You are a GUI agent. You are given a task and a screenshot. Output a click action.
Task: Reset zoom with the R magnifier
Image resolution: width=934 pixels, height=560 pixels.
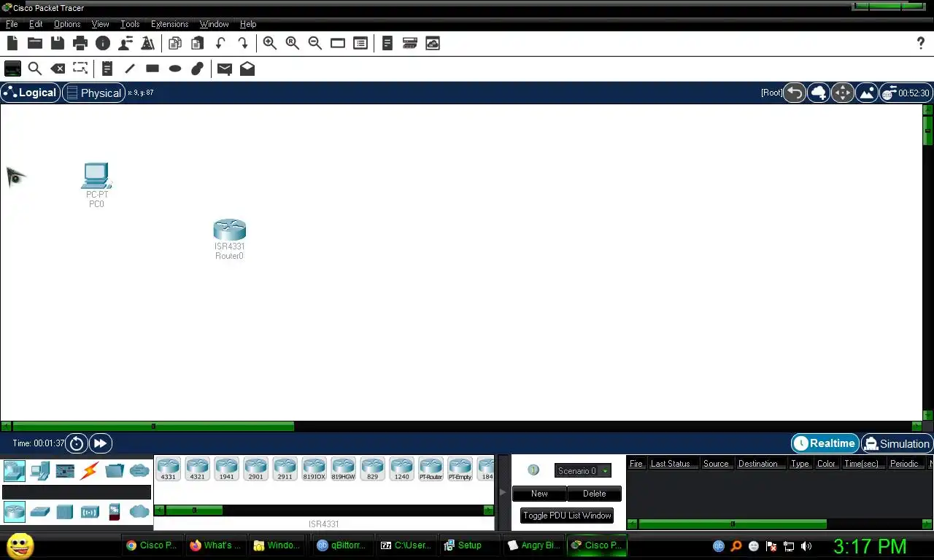tap(293, 43)
